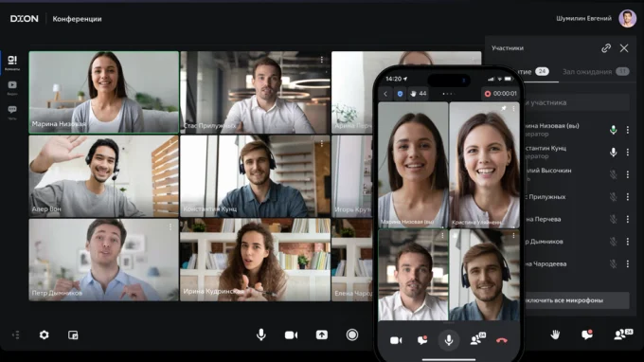This screenshot has height=362, width=644.
Task: Start recording with the round record button
Action: click(352, 335)
